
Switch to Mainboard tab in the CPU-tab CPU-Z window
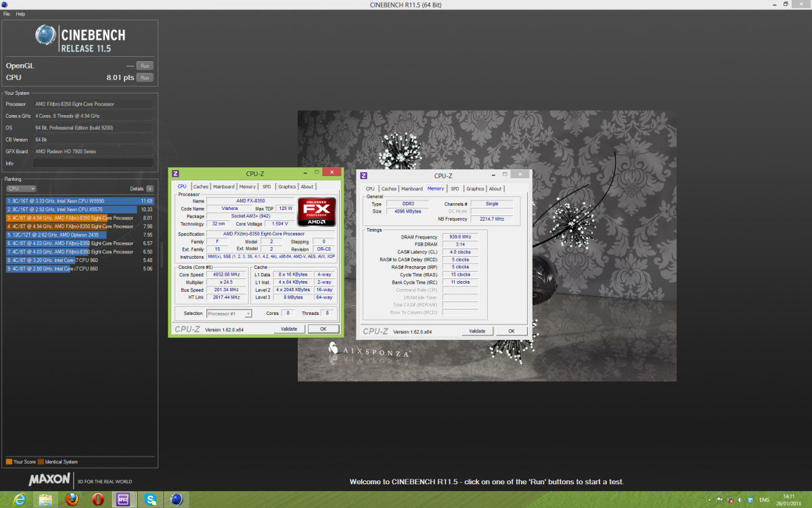point(223,186)
